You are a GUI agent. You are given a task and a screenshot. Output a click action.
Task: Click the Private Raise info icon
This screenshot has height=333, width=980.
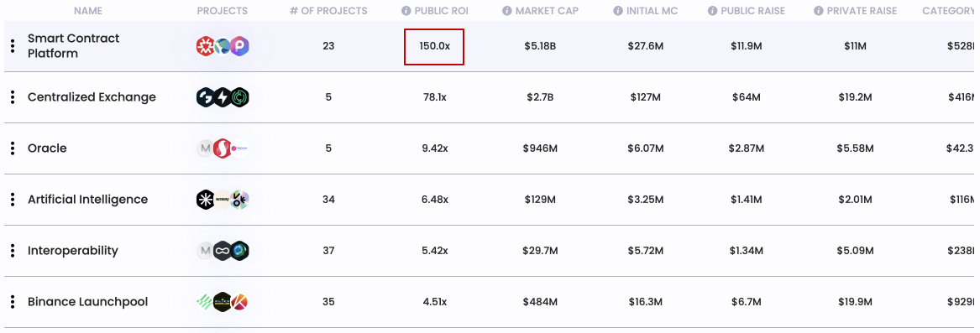[819, 11]
